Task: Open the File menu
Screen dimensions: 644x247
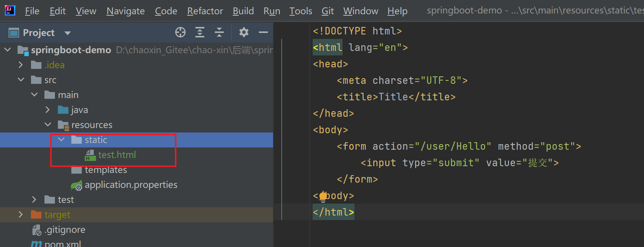Action: pyautogui.click(x=32, y=11)
